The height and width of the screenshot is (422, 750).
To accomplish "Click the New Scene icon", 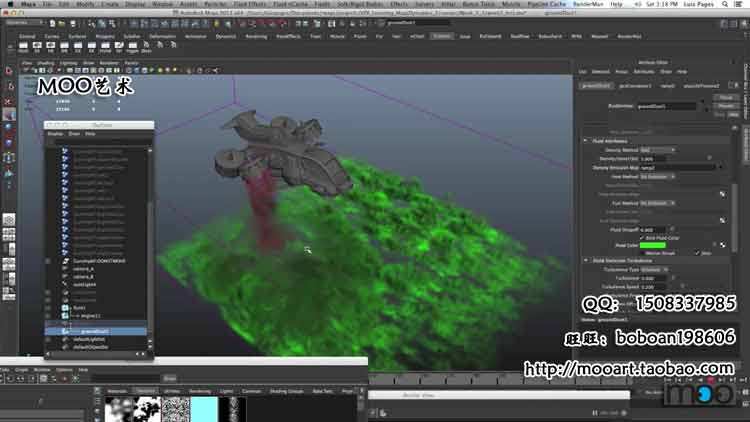I will click(x=52, y=23).
